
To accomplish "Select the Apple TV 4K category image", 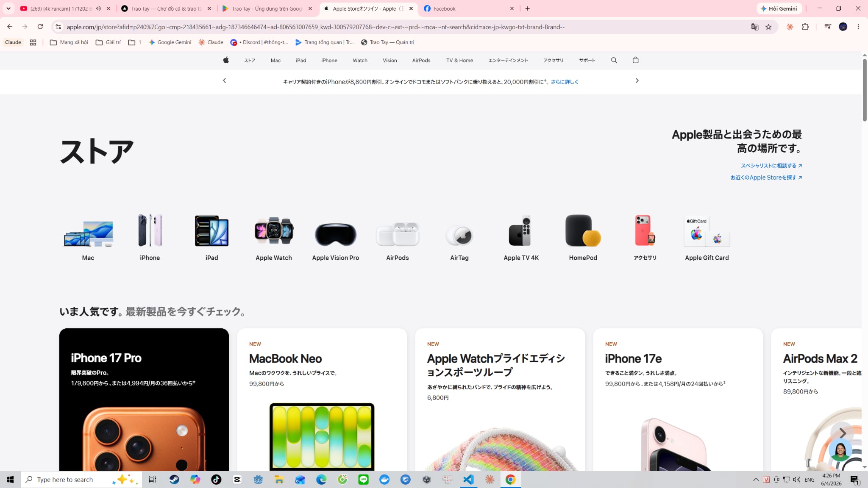I will click(521, 231).
